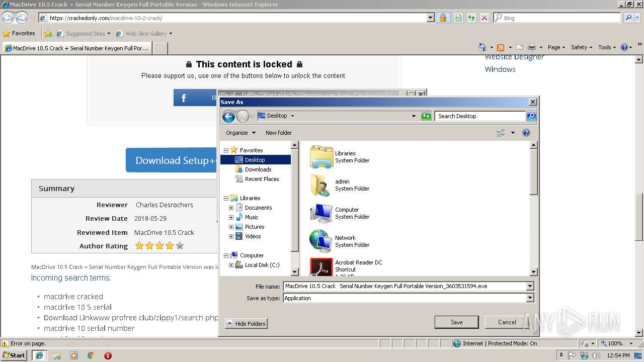Click the Search Desktop input box
644x362 pixels.
pyautogui.click(x=480, y=116)
